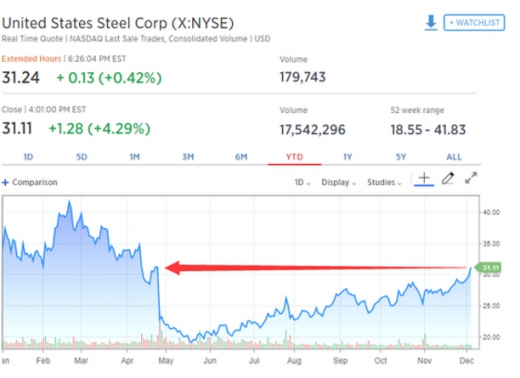Viewport: 520px width, 378px height.
Task: Click the Comparison link
Action: point(35,182)
